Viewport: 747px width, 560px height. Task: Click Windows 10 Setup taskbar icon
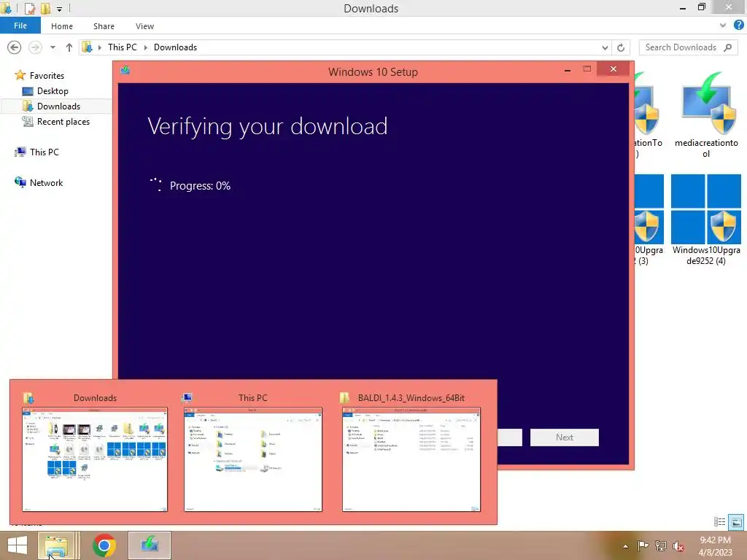(150, 545)
